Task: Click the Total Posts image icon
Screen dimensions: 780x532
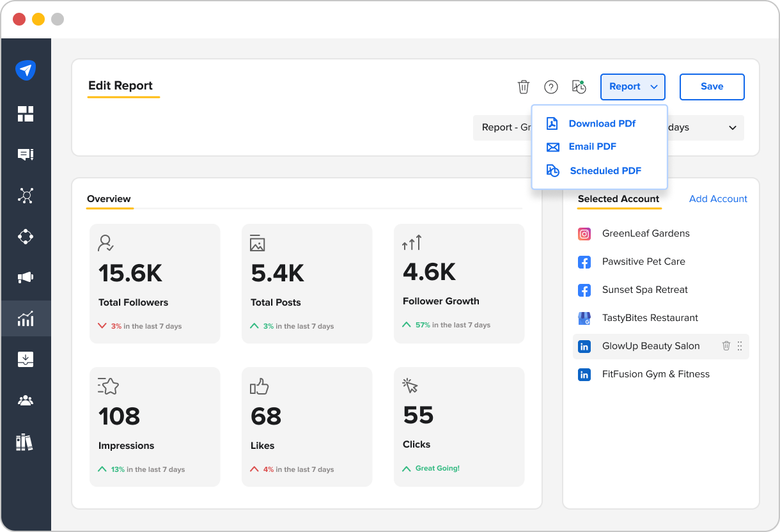Action: [258, 243]
